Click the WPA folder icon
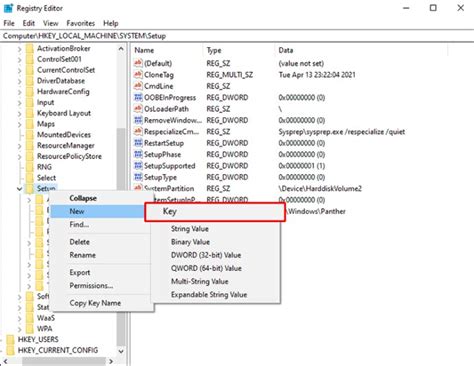The height and width of the screenshot is (366, 474). pos(30,329)
